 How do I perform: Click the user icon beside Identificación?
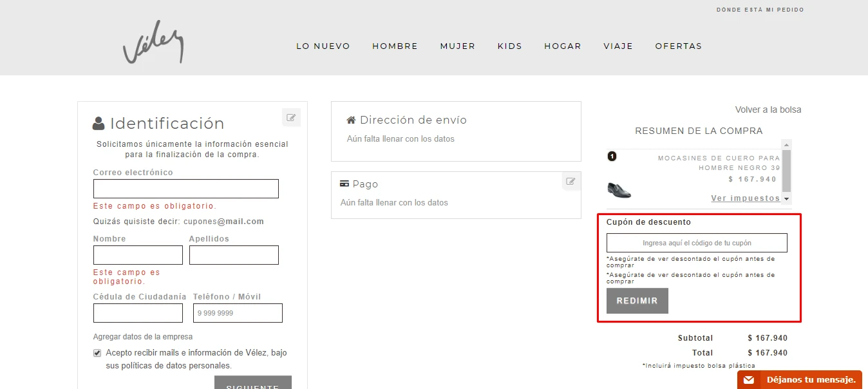coord(99,124)
